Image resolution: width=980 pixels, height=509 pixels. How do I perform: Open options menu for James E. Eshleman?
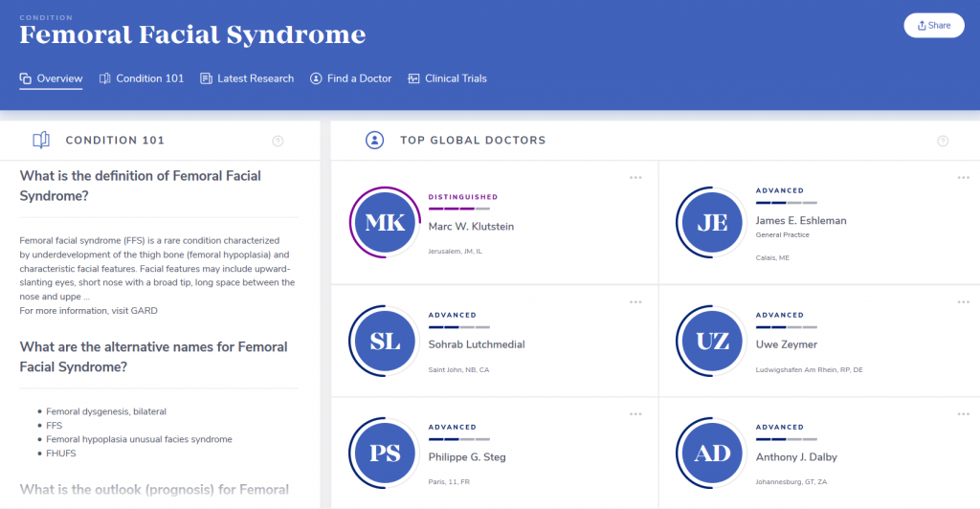[x=964, y=177]
